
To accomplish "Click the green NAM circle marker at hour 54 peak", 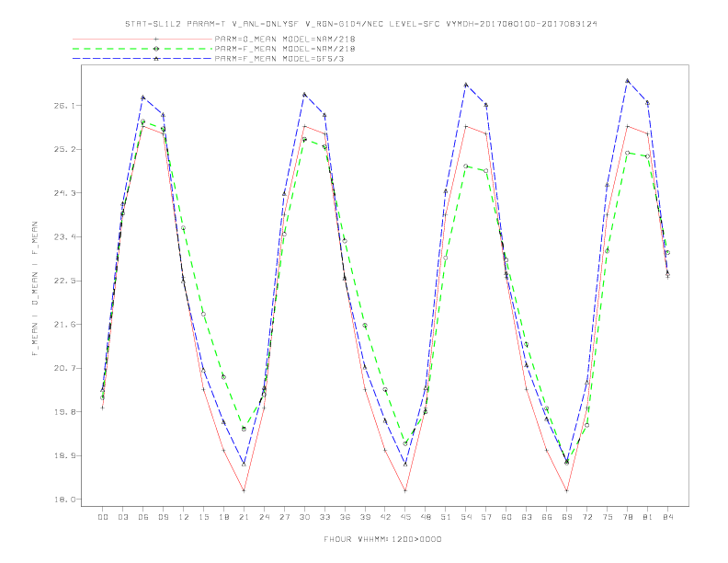I will click(466, 166).
